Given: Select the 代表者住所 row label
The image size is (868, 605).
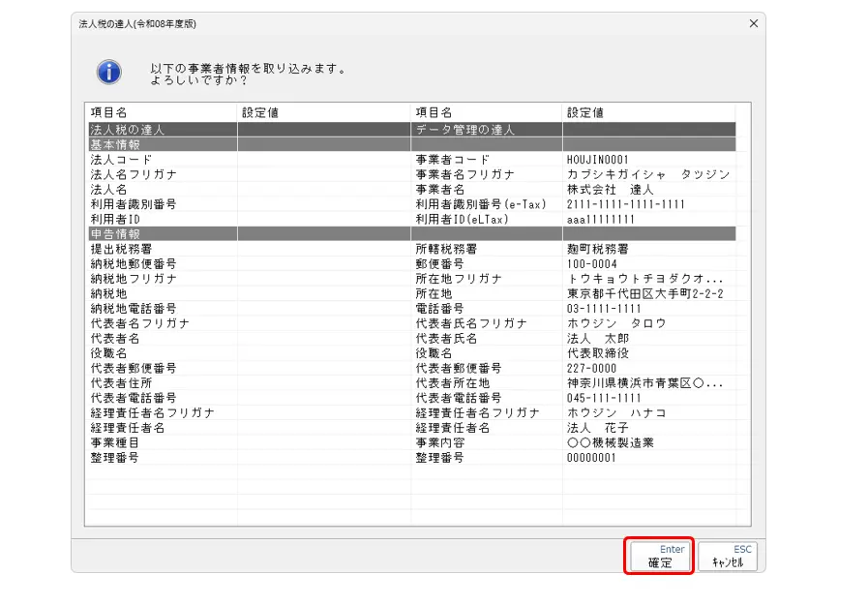Looking at the screenshot, I should click(121, 383).
